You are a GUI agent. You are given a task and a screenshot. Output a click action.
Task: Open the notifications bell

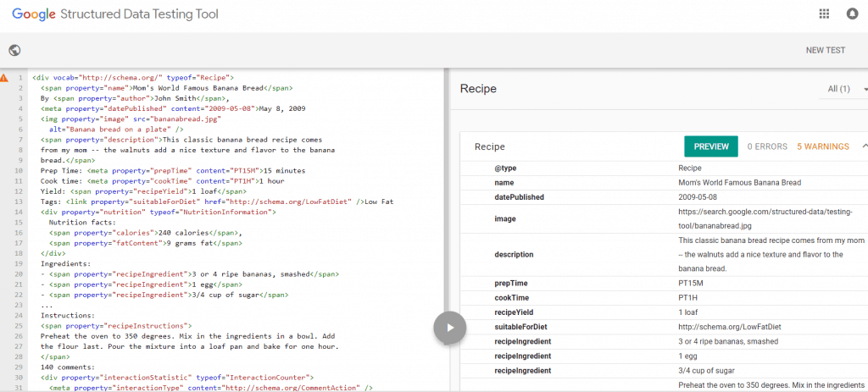[x=853, y=14]
